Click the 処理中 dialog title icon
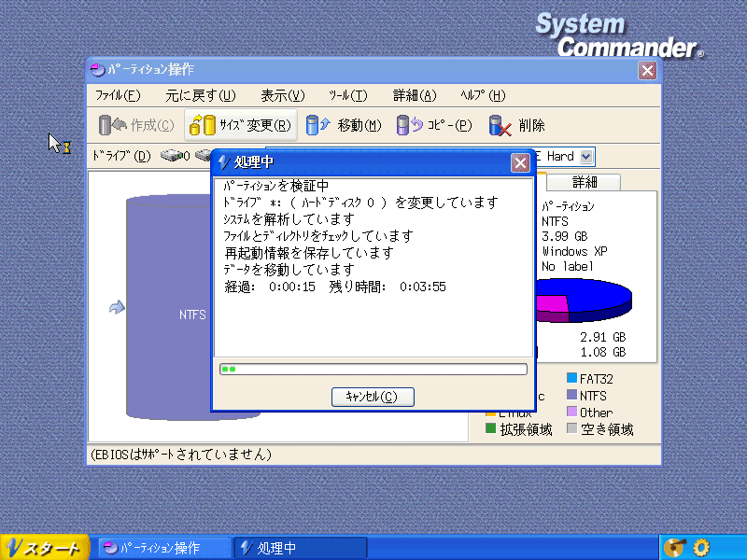 coord(224,162)
